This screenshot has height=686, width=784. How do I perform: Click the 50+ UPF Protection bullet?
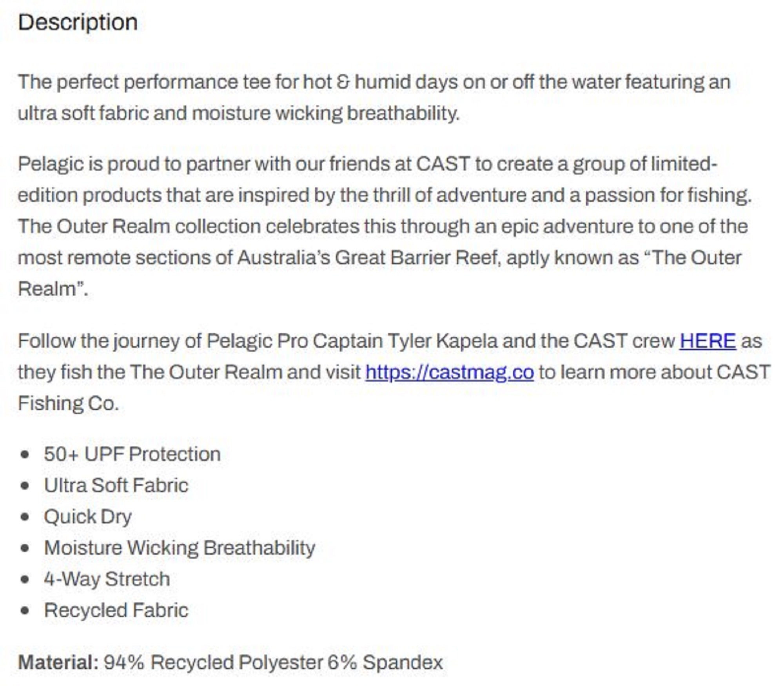132,454
